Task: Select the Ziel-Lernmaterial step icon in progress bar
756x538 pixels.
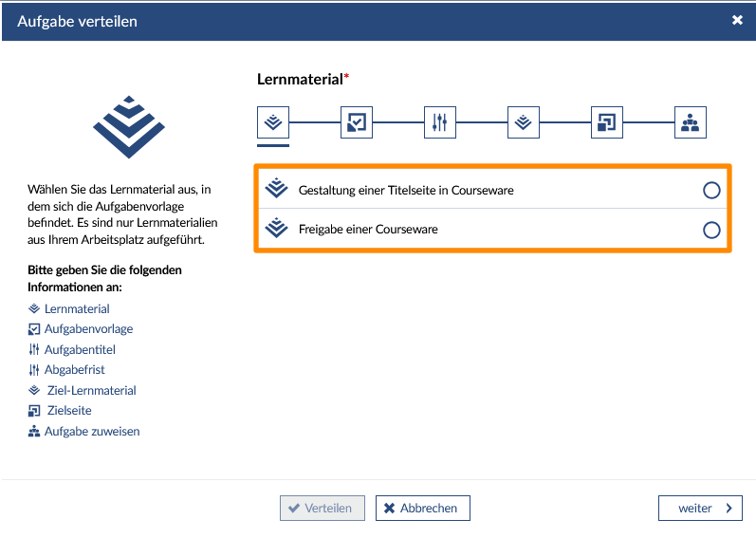Action: pyautogui.click(x=524, y=121)
